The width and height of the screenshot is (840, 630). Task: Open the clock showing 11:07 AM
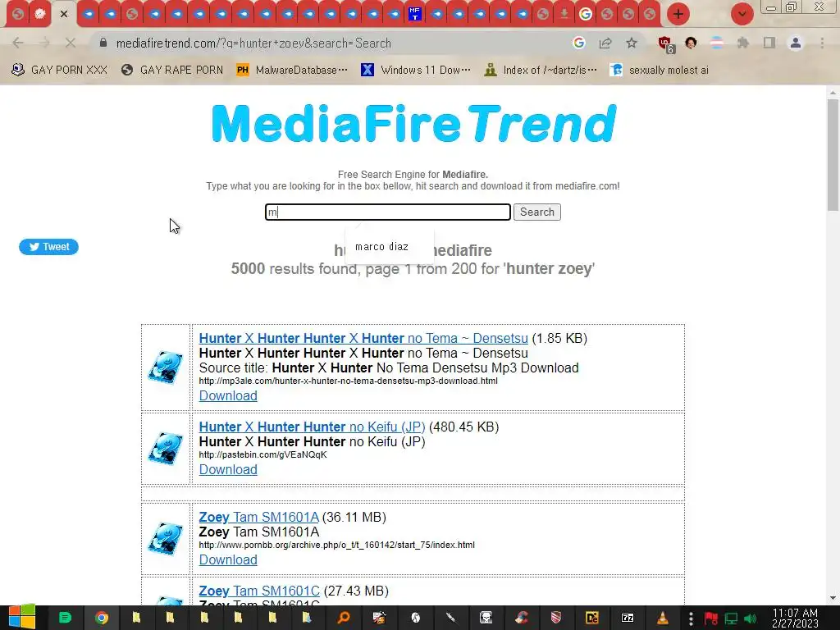click(795, 618)
